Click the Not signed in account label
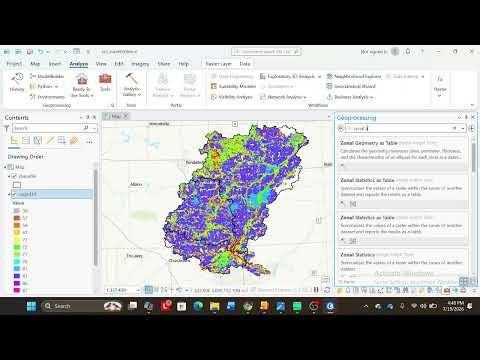 pos(374,52)
